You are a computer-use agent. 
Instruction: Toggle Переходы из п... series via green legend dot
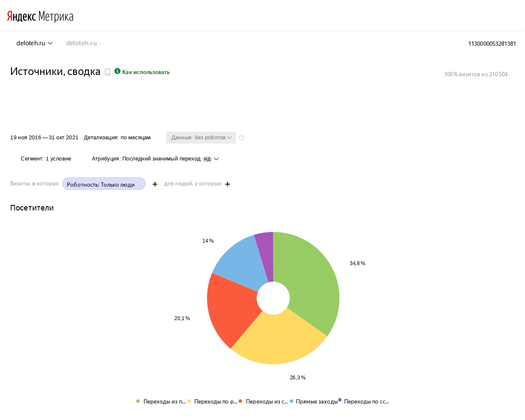[x=138, y=401]
